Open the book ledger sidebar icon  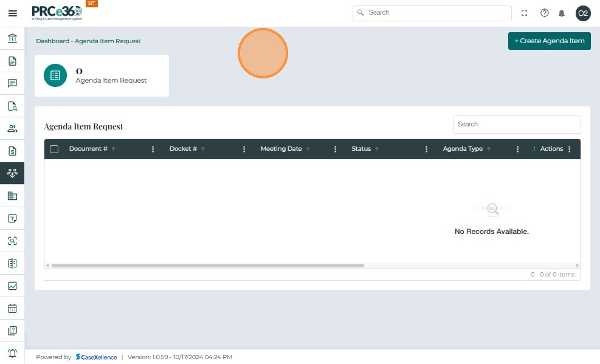[12, 264]
